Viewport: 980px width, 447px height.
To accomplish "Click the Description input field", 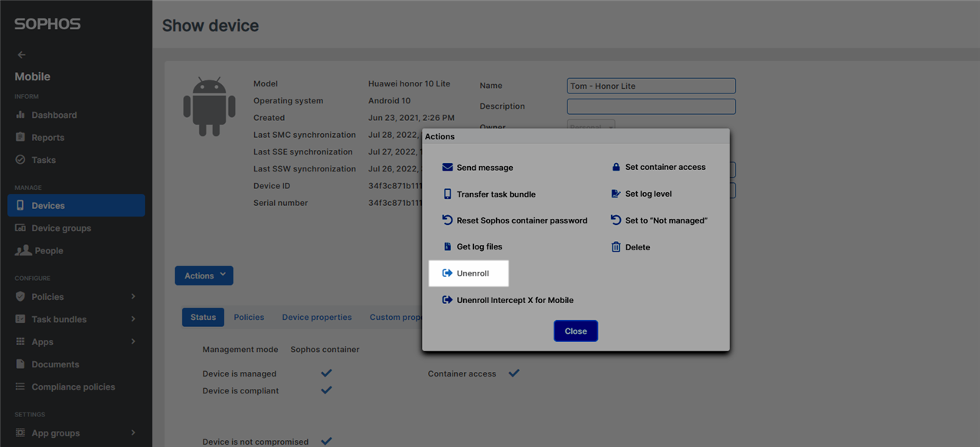I will coord(652,106).
